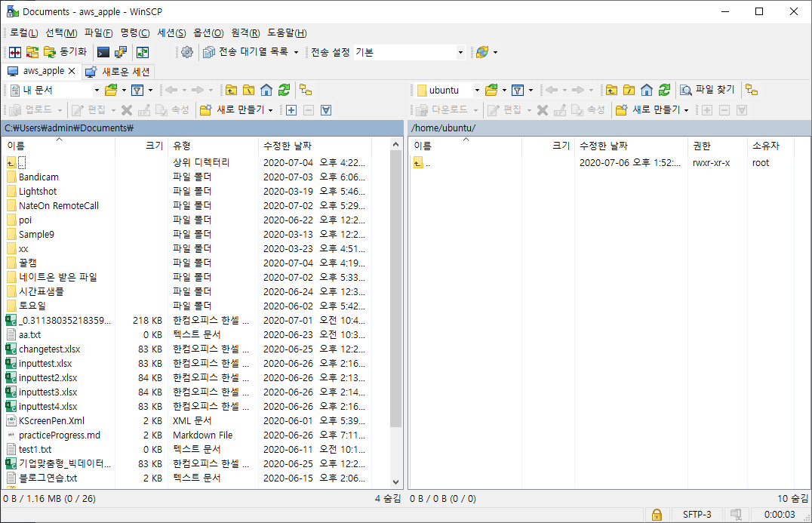Open the 명령(C) menu
812x523 pixels.
coord(134,32)
